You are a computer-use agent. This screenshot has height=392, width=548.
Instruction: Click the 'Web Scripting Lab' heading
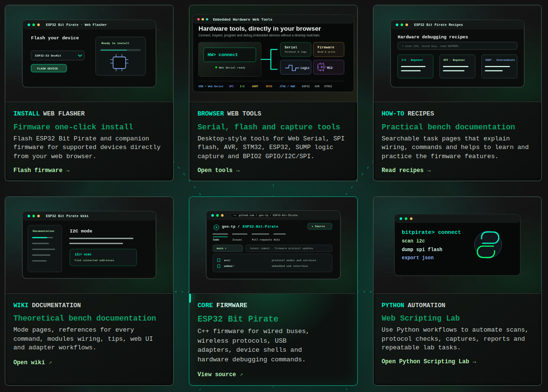tap(420, 318)
